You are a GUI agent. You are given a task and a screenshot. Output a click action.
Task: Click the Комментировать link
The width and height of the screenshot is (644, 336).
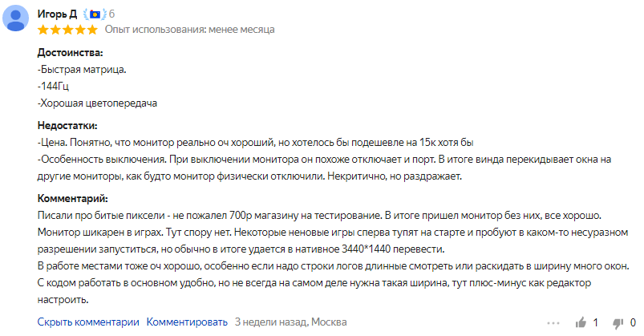pos(187,322)
